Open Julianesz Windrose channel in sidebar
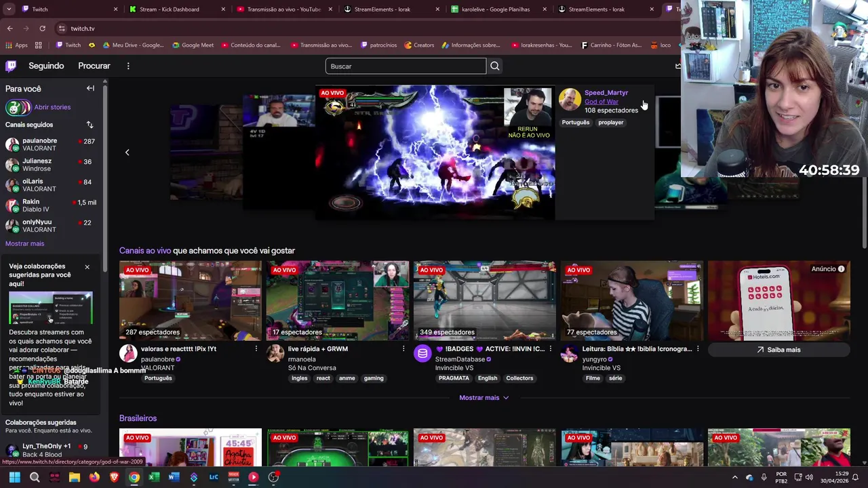Screen dimensions: 868x488 51,165
